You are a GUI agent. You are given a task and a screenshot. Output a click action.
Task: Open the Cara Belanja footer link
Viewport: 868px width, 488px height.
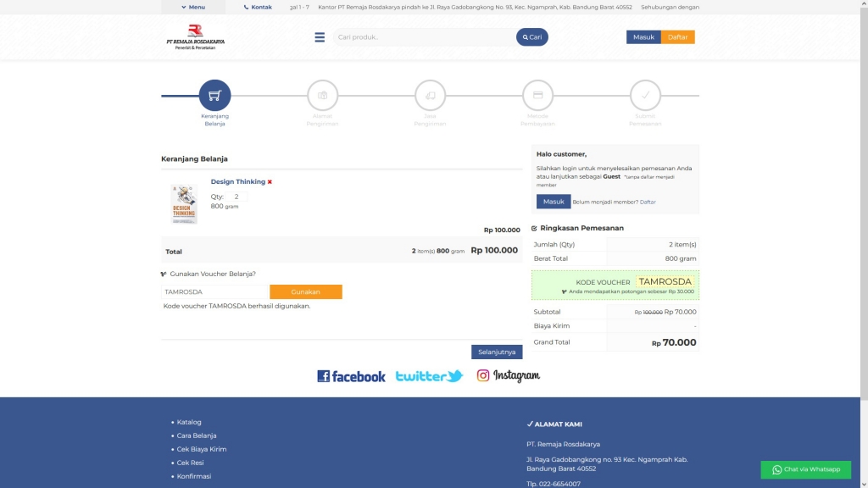point(197,435)
